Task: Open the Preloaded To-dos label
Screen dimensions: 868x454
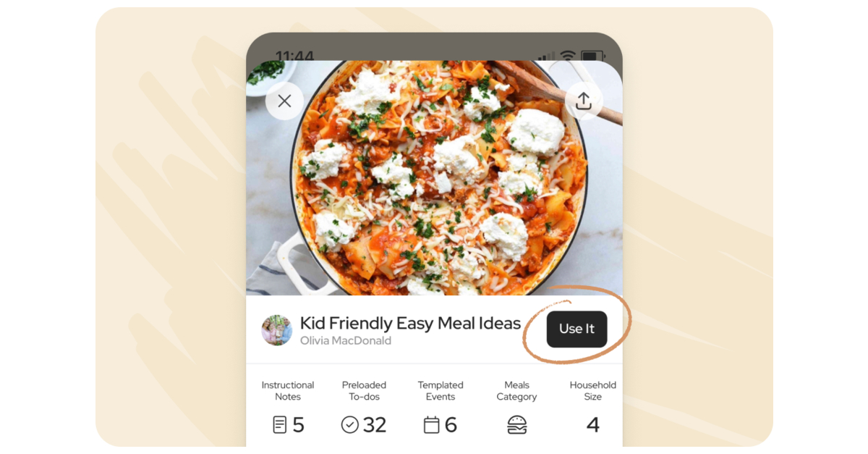Action: [x=364, y=391]
